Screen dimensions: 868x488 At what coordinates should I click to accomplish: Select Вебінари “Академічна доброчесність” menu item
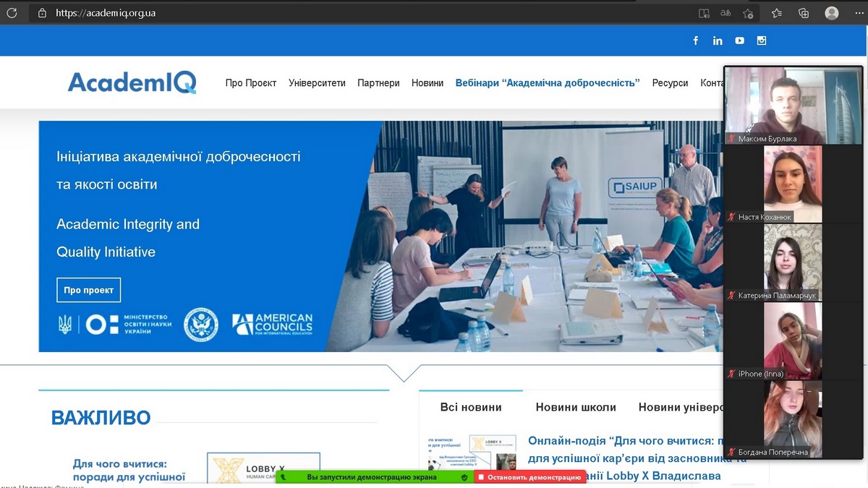[x=548, y=83]
